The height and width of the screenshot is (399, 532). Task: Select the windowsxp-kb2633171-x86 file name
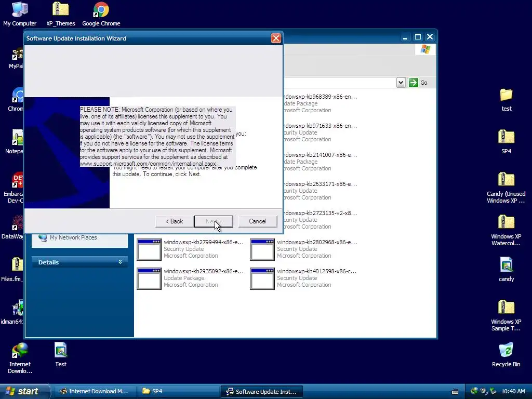[x=320, y=184]
